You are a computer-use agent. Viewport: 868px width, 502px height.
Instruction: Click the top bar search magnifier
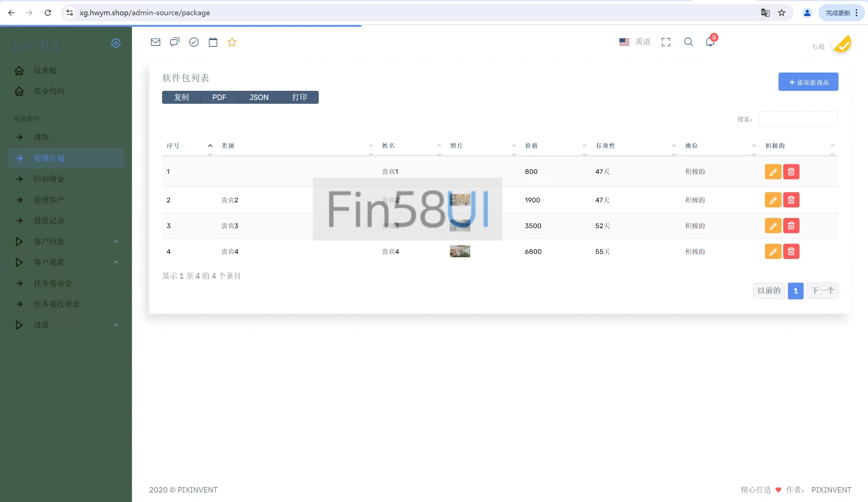[688, 42]
